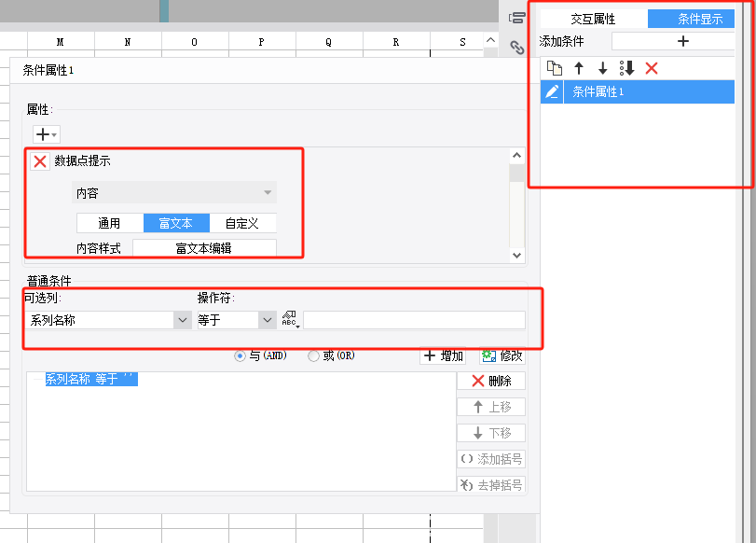The height and width of the screenshot is (543, 756).
Task: Move condition down with arrow icon
Action: 603,68
